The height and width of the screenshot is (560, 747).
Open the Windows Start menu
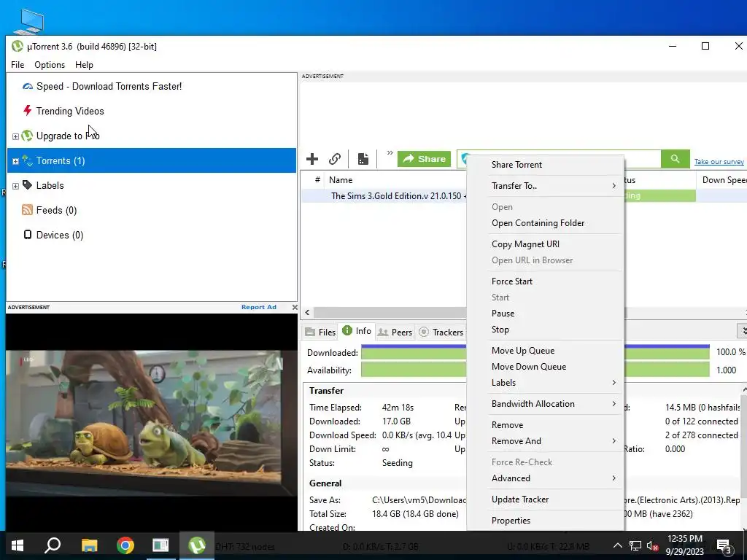tap(18, 545)
